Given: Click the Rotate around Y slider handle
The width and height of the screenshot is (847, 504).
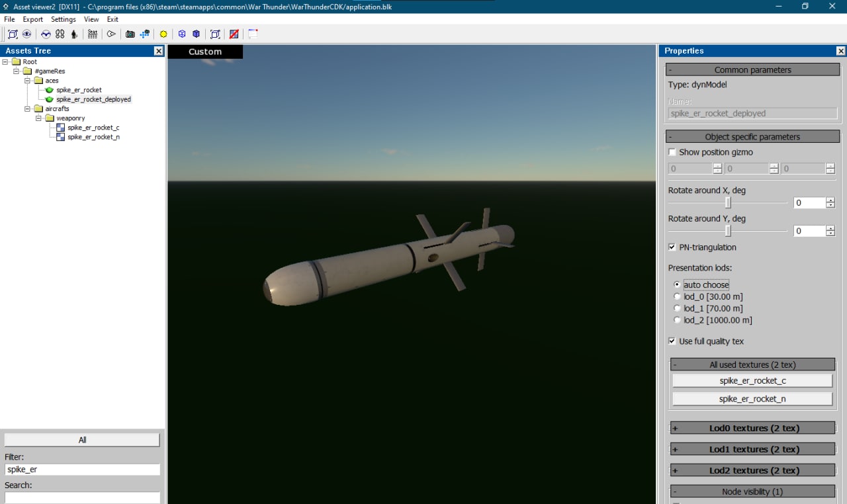Looking at the screenshot, I should pos(728,231).
